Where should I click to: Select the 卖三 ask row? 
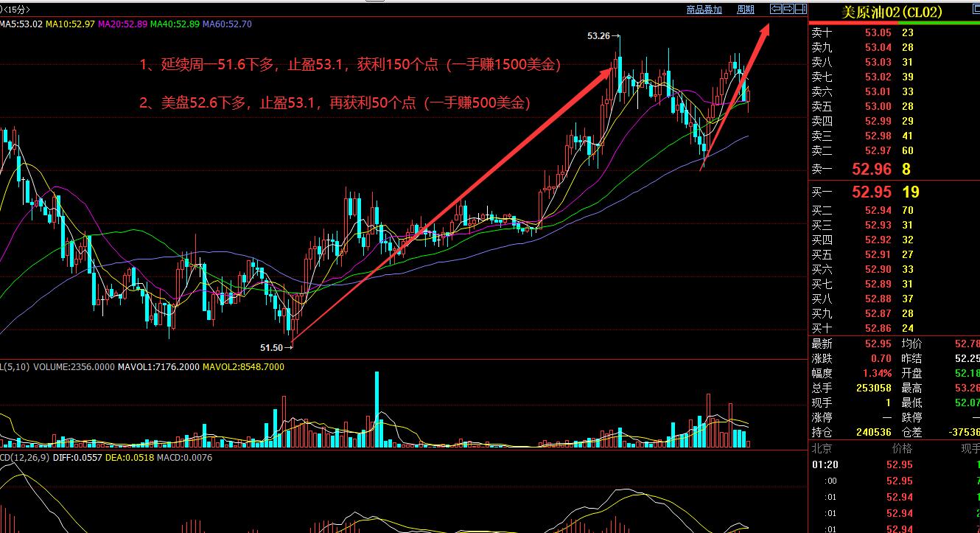click(x=894, y=136)
